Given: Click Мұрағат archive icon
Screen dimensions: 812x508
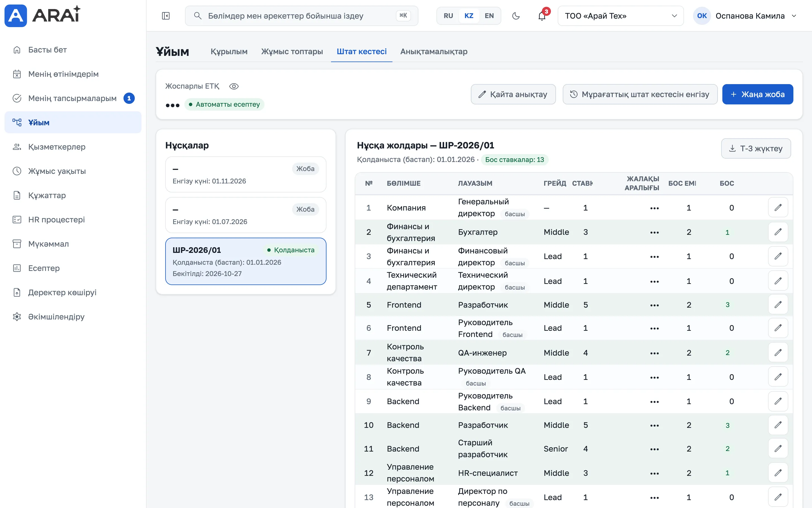Looking at the screenshot, I should (x=17, y=244).
